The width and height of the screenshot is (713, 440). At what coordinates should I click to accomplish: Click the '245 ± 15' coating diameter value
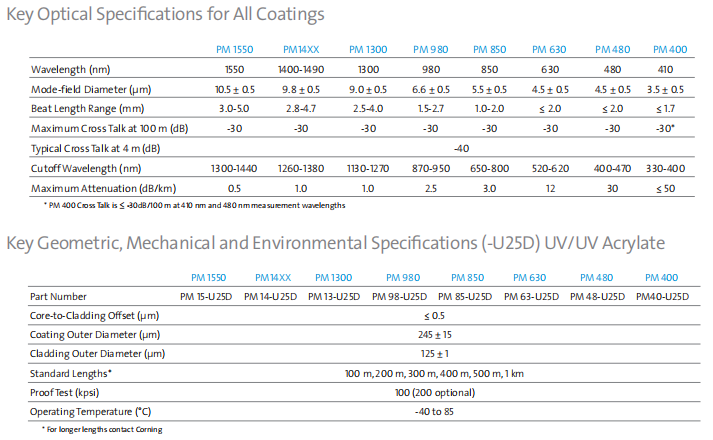coord(435,335)
